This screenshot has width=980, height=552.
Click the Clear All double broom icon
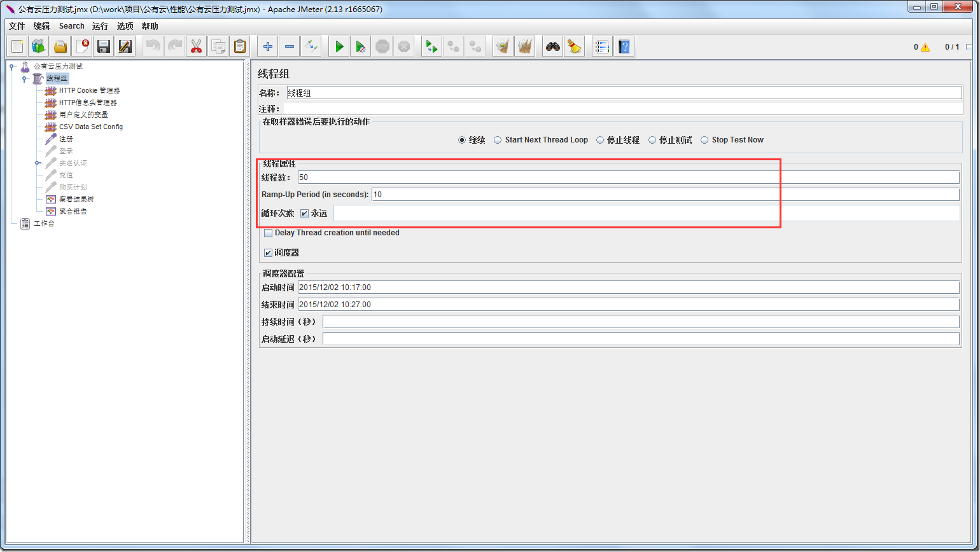(x=525, y=46)
